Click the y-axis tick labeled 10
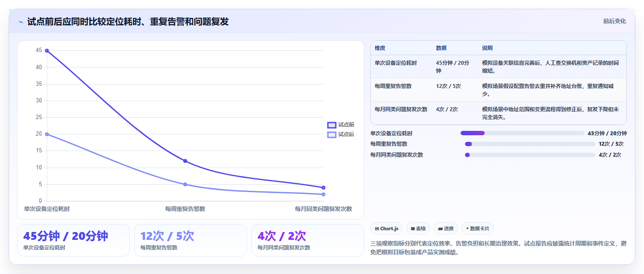644x274 pixels. click(x=39, y=168)
